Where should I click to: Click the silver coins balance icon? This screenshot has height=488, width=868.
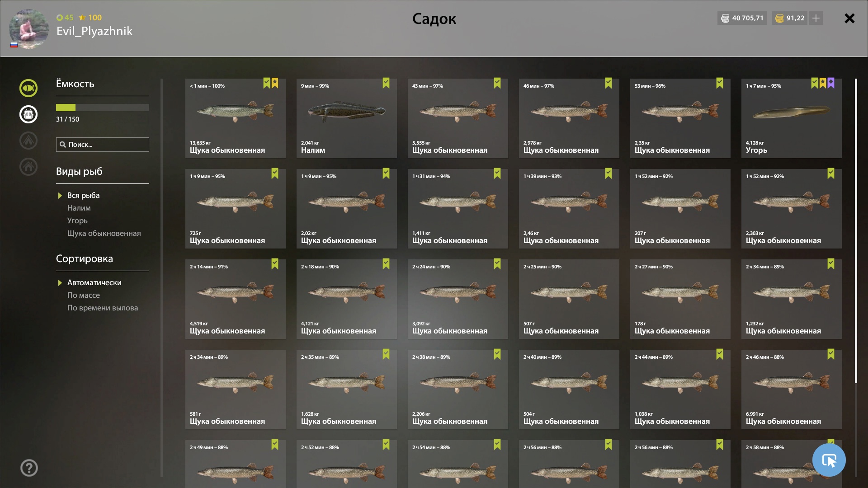coord(725,18)
